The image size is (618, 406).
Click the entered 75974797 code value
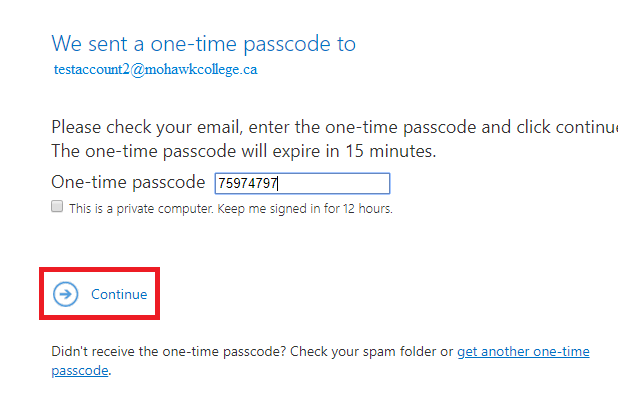pyautogui.click(x=248, y=184)
